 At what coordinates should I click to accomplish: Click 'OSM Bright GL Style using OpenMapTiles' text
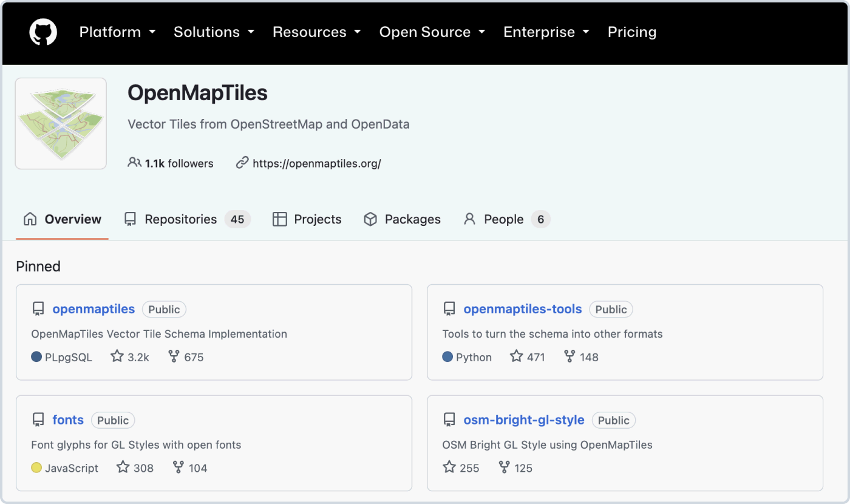(548, 445)
